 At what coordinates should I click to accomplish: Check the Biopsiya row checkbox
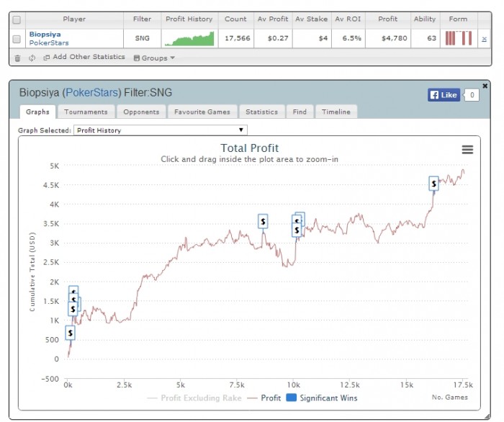(x=17, y=39)
